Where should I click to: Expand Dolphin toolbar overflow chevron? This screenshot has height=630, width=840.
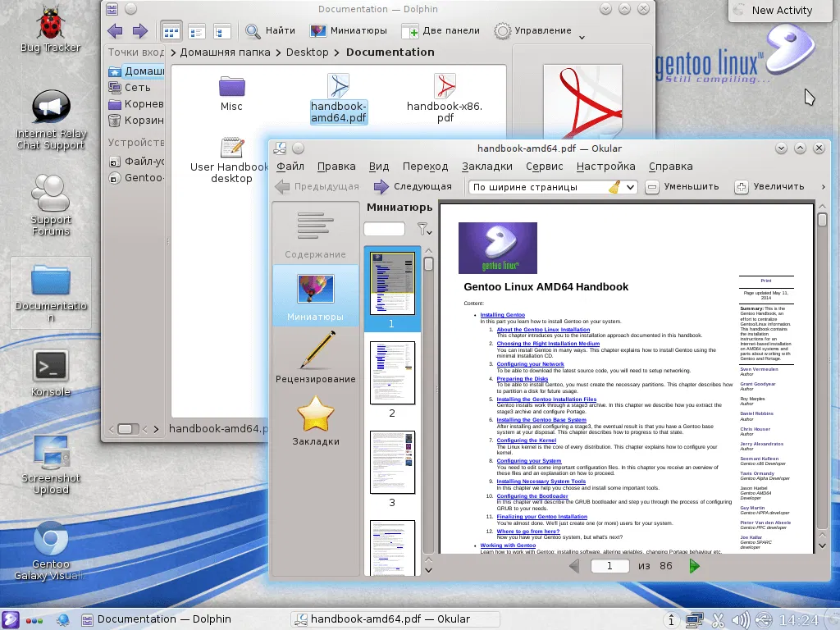582,38
